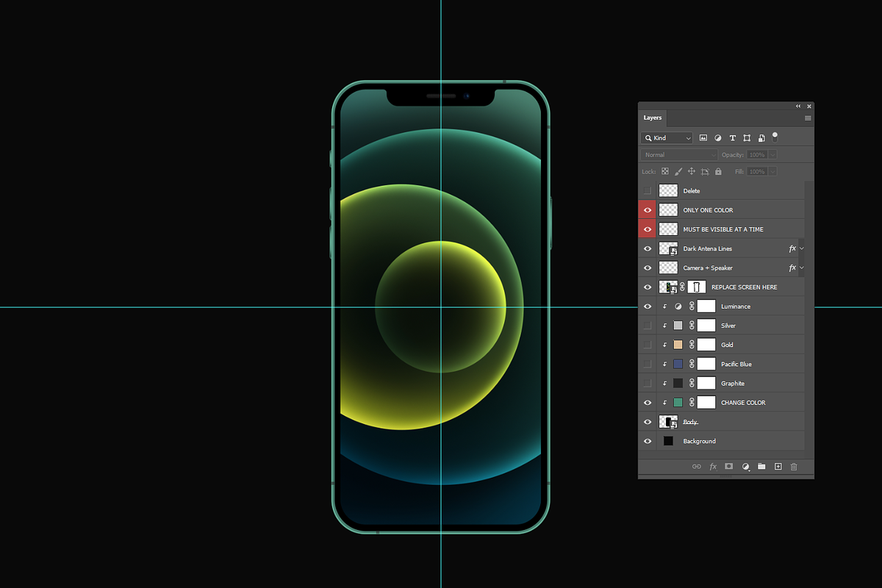
Task: Select Pacific Blue layer mask thumbnail
Action: coord(706,364)
